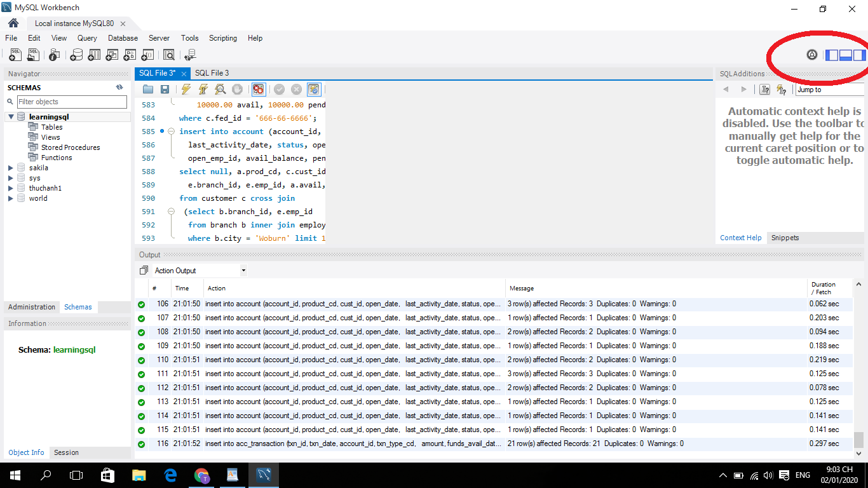This screenshot has height=488, width=868.
Task: Reconnect to the DBMS
Action: click(190, 55)
